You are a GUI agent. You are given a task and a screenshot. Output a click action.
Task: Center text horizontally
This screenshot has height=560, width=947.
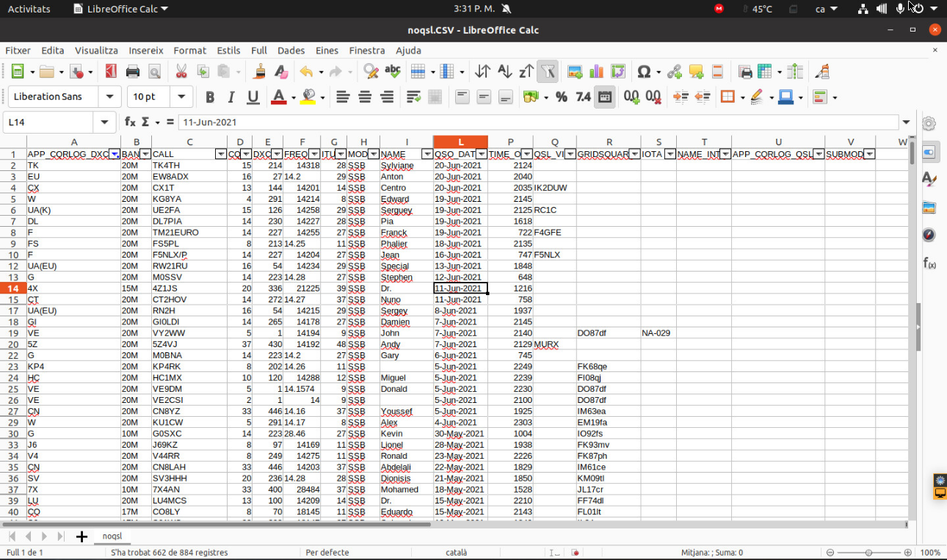point(365,97)
